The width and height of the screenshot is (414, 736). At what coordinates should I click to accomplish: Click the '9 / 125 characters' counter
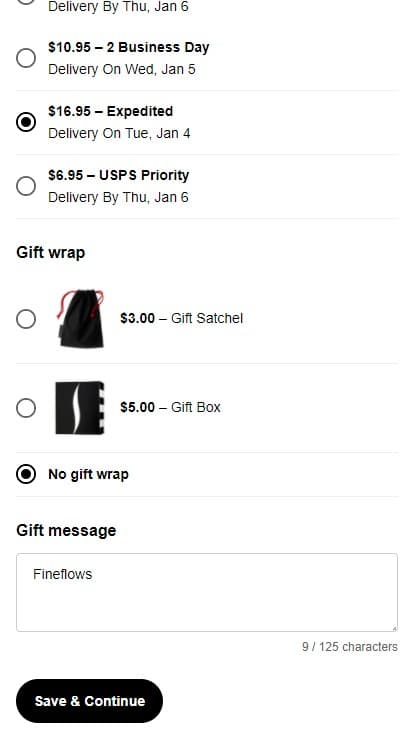350,647
